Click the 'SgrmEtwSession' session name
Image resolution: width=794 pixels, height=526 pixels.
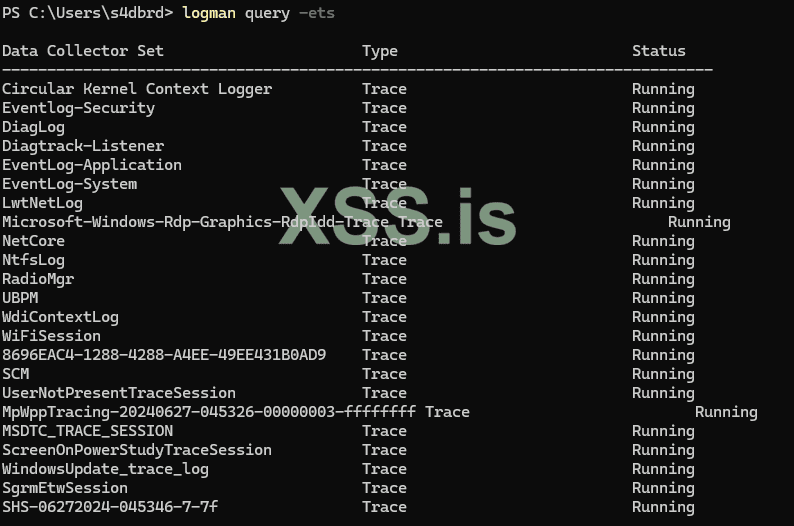65,488
